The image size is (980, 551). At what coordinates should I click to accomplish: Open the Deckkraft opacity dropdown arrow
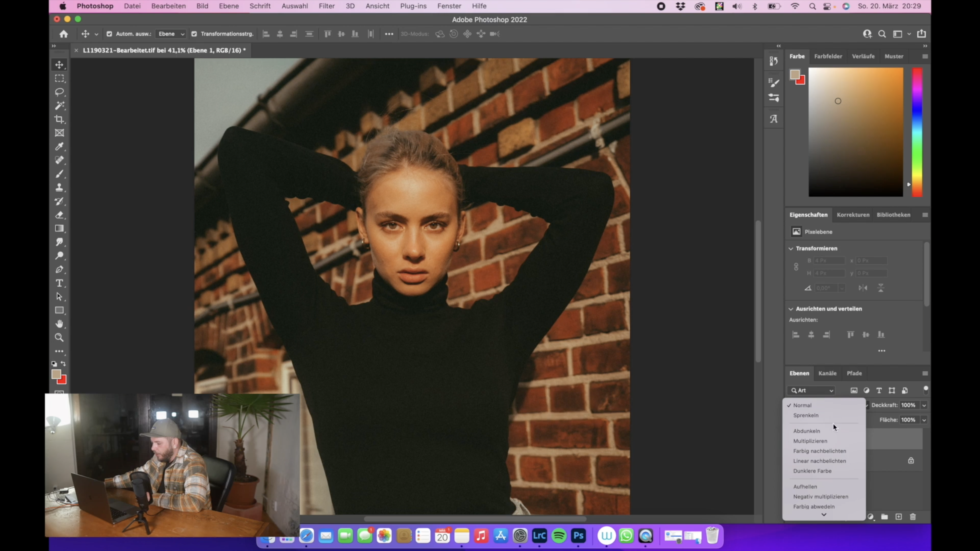tap(924, 405)
